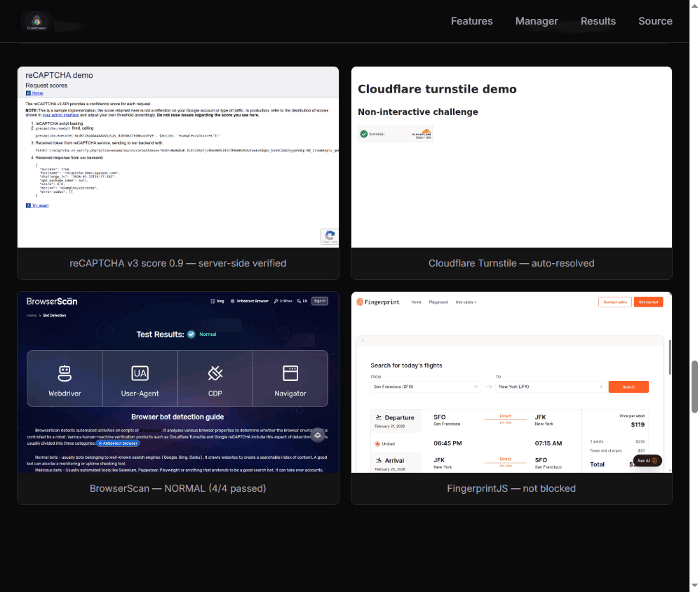700x592 pixels.
Task: Click the Turnstile green success checkmark
Action: coord(364,134)
